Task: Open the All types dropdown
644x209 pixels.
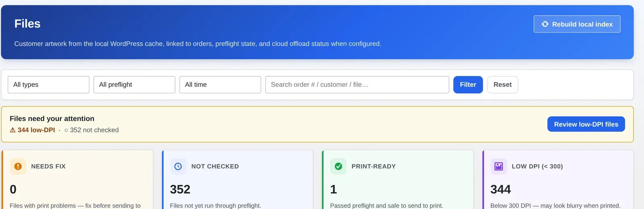Action: coord(48,85)
